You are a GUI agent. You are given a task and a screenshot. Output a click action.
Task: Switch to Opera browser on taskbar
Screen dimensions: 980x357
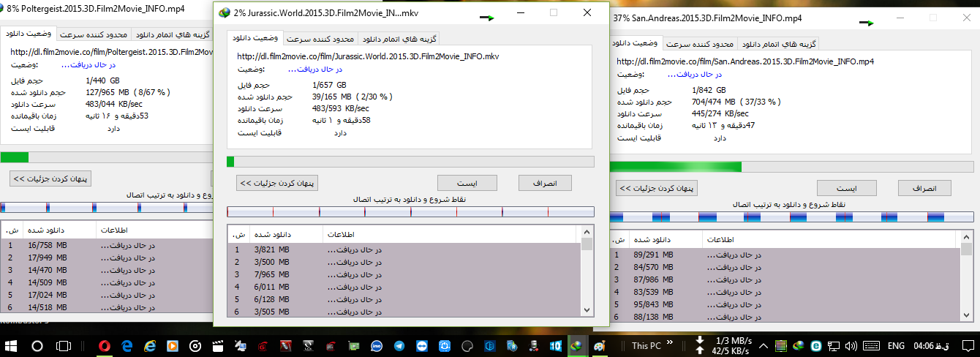(106, 346)
